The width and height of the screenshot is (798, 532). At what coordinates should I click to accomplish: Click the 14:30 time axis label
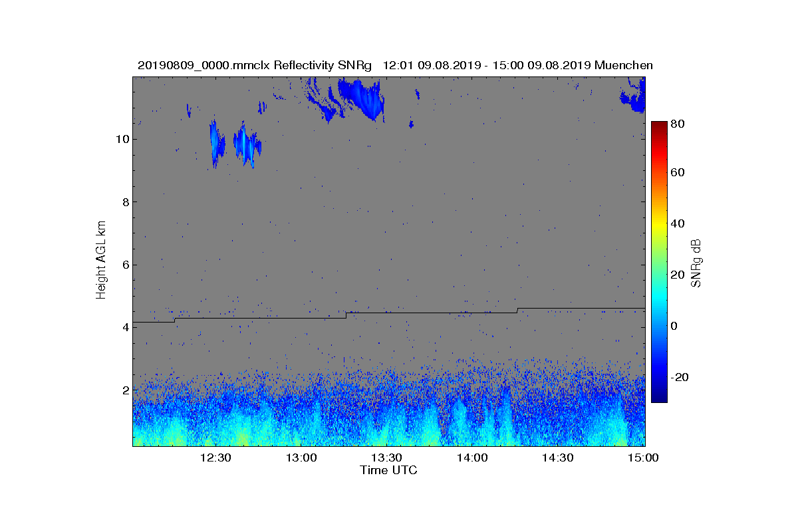[558, 458]
